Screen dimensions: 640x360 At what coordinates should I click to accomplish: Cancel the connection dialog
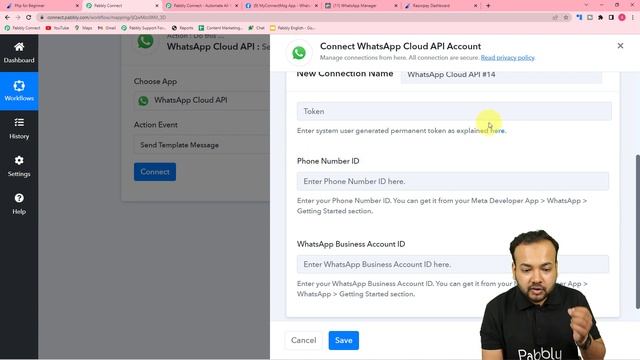coord(303,340)
